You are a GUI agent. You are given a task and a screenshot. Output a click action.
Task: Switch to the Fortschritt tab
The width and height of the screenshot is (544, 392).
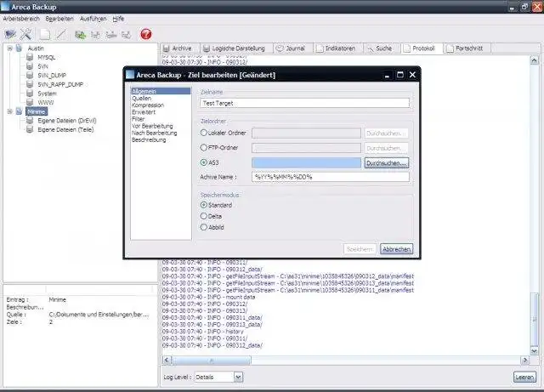(x=467, y=48)
